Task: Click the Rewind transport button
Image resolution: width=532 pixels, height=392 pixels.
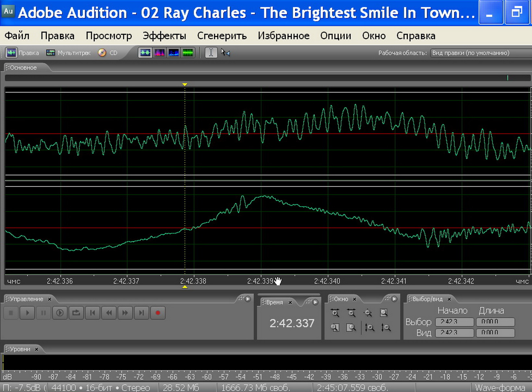Action: coord(109,313)
